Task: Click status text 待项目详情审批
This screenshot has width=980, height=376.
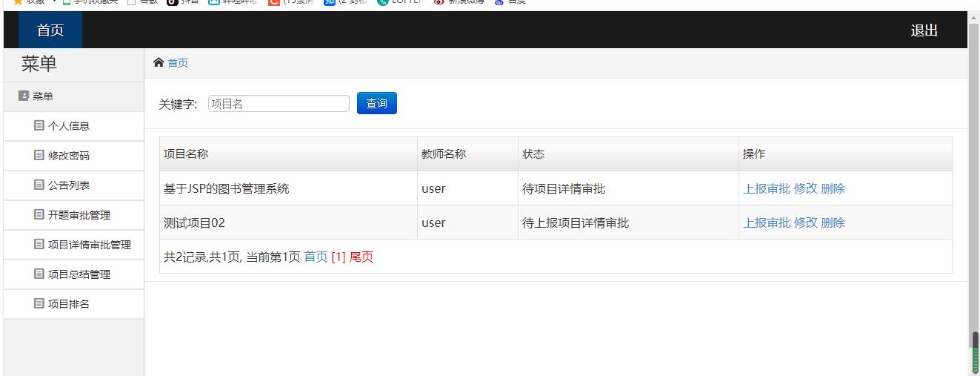Action: tap(564, 188)
